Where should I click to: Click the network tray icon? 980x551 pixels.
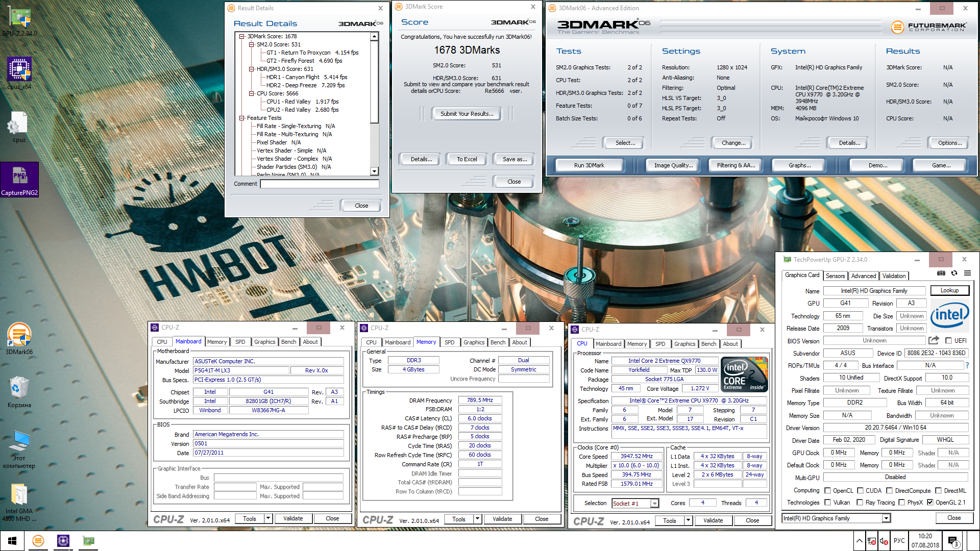tap(872, 541)
